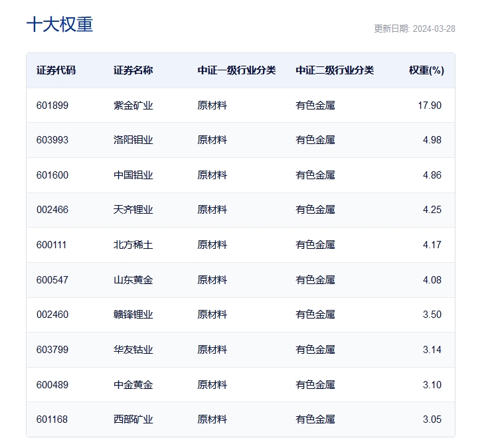482x448 pixels.
Task: Click 原材料 in the 西部矿业 row
Action: tap(212, 419)
